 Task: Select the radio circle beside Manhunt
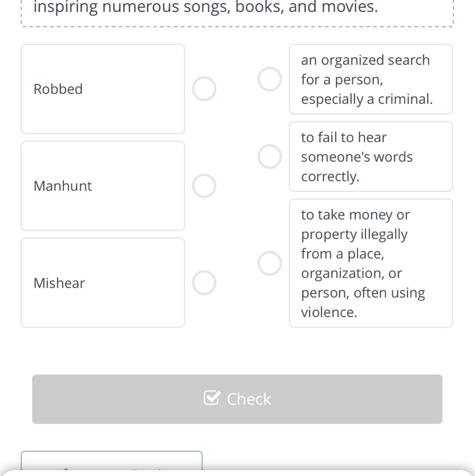pos(204,186)
